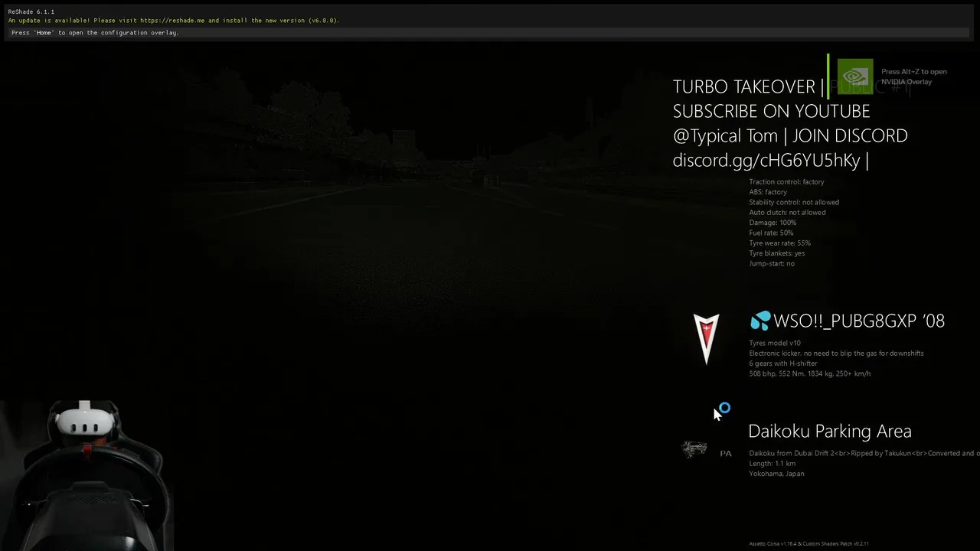The width and height of the screenshot is (980, 551).
Task: Click the NVIDIA overlay logo icon
Action: [x=855, y=77]
